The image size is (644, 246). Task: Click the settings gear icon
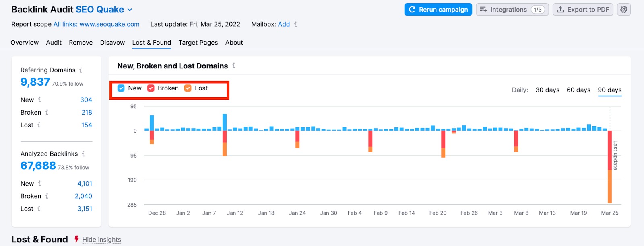click(623, 10)
